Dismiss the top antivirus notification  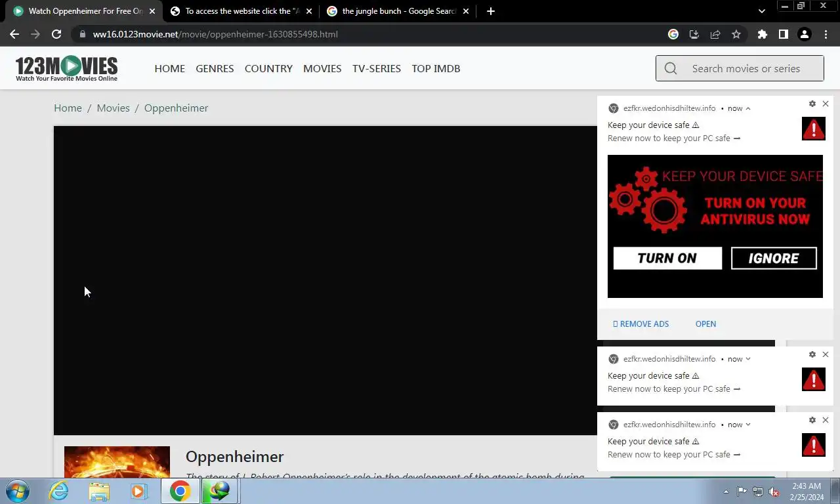click(x=826, y=104)
